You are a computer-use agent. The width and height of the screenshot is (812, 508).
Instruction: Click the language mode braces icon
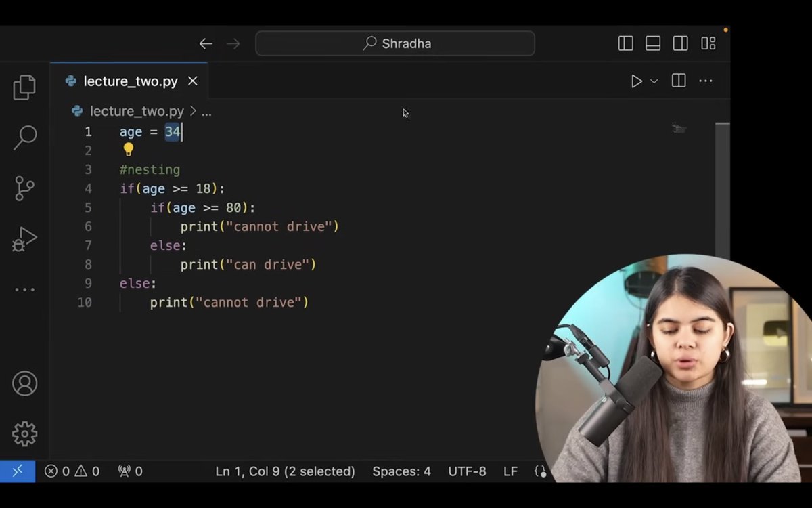539,471
